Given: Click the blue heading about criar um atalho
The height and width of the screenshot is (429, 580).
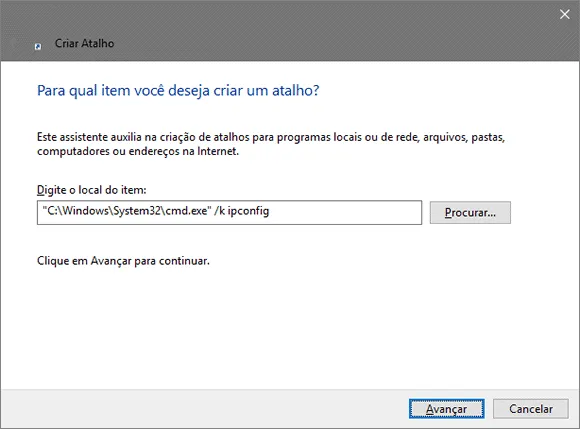Looking at the screenshot, I should [x=178, y=91].
